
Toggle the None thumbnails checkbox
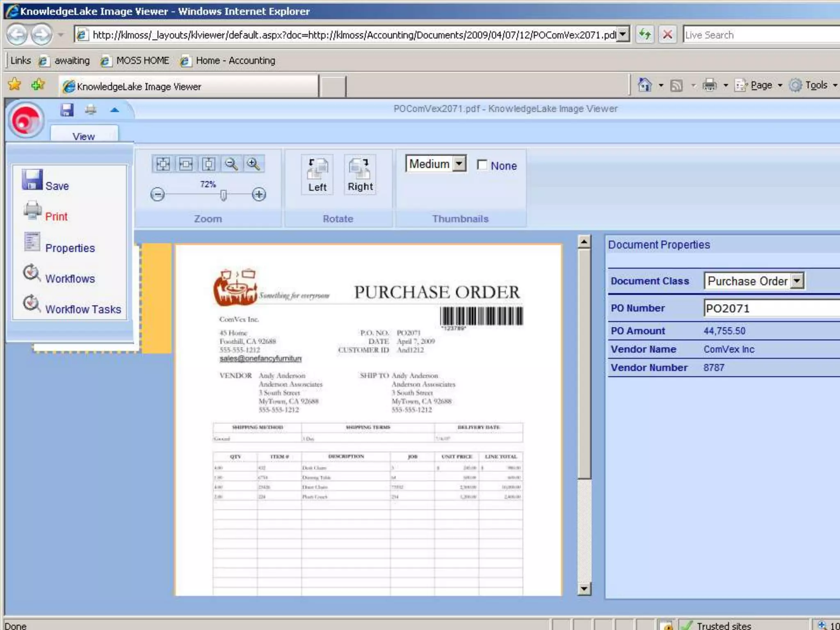482,165
